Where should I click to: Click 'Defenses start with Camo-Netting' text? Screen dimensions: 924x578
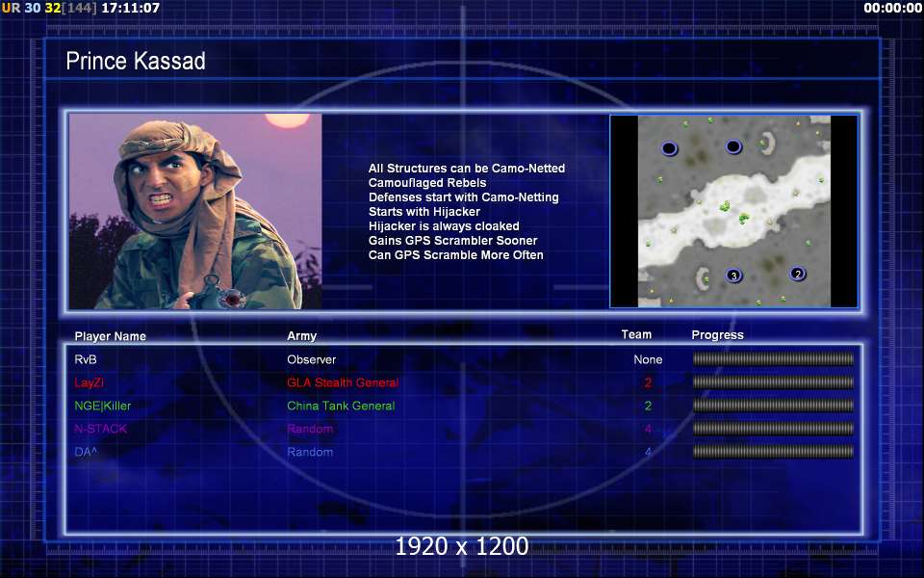(463, 197)
